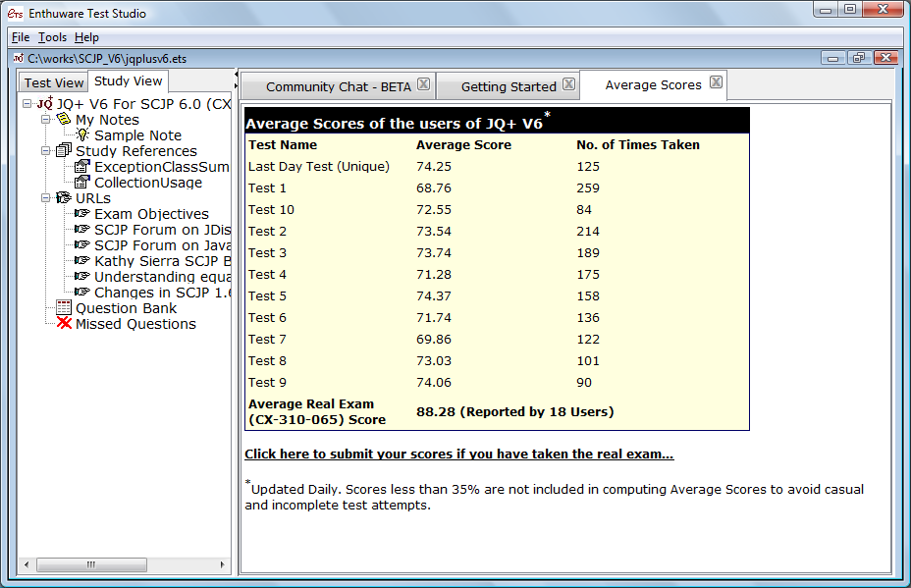Click the CollectionUsage document icon
911x588 pixels.
tap(82, 182)
